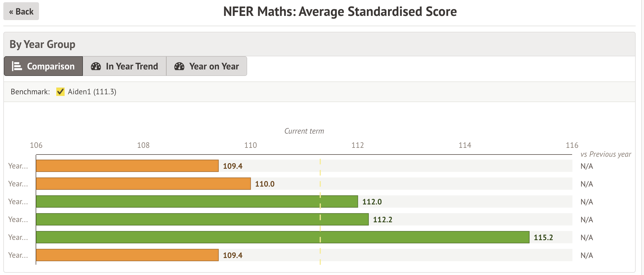
Task: Click the bar chart icon on Comparison tab
Action: coord(17,66)
